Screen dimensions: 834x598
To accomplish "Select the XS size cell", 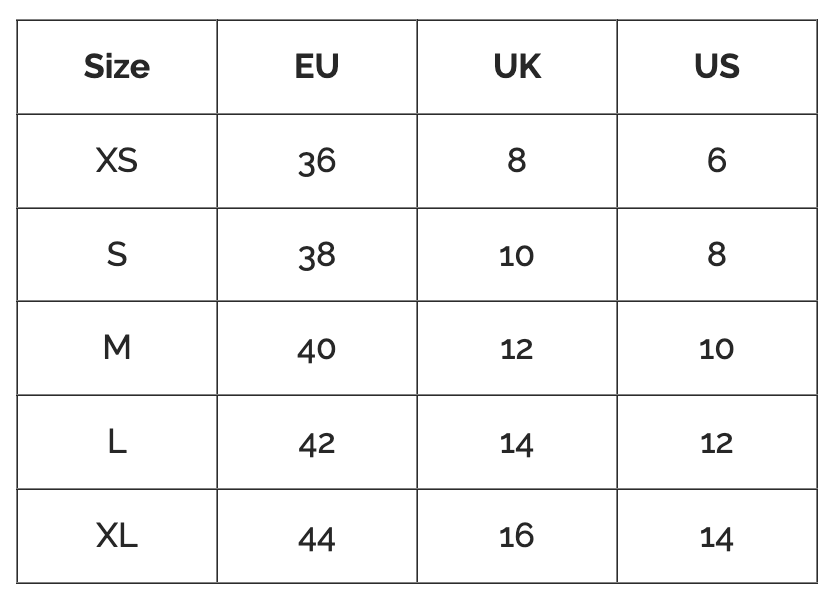I will tap(117, 161).
